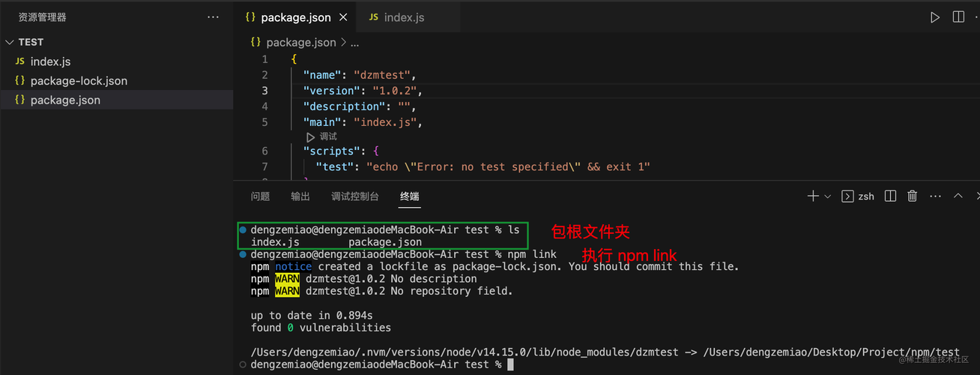This screenshot has height=375, width=980.
Task: Open terminal panel more actions ellipsis
Action: pyautogui.click(x=935, y=196)
